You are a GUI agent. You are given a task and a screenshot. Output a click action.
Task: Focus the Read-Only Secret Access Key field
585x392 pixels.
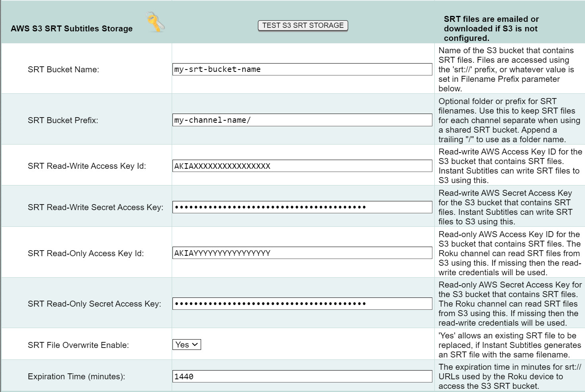tap(302, 304)
